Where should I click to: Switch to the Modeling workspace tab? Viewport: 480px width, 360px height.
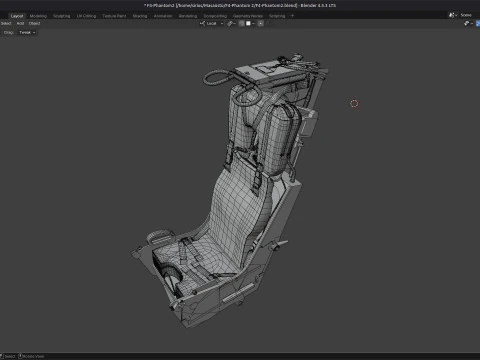click(x=38, y=16)
